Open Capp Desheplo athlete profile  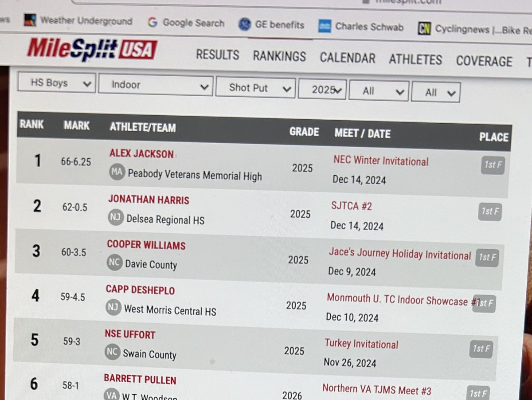140,290
